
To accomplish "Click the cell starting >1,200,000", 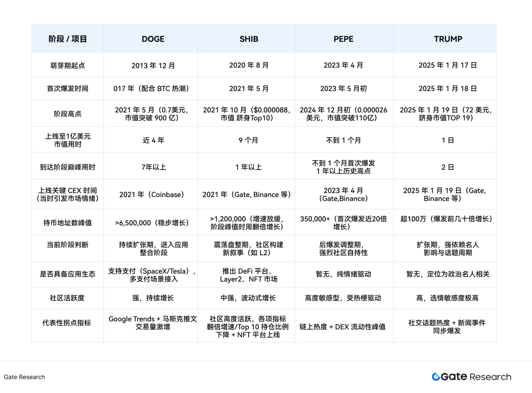I will 247,223.
